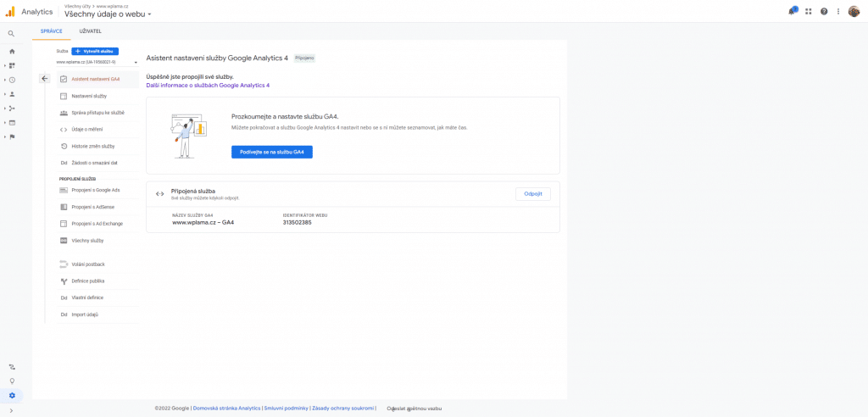Click web identifier 313502385

pyautogui.click(x=298, y=223)
